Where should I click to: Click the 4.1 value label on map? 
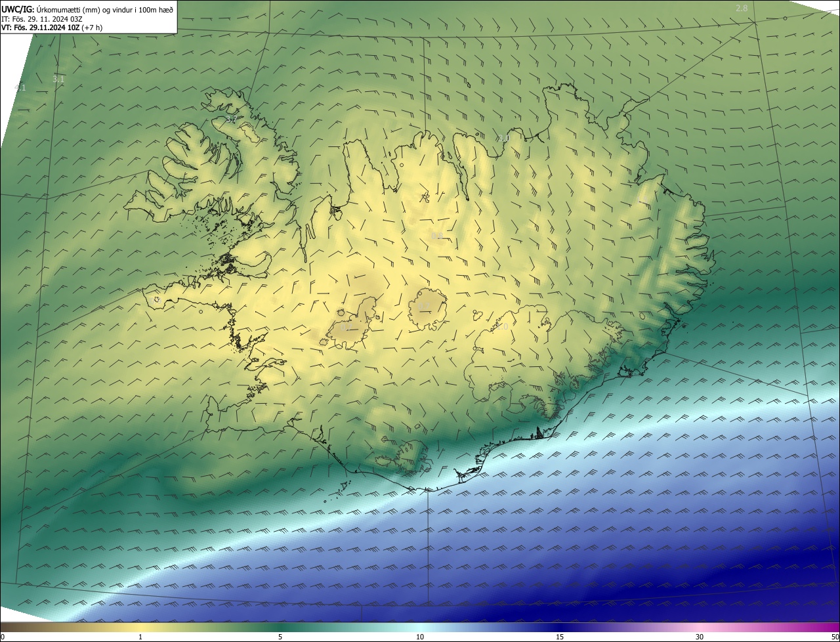click(20, 87)
